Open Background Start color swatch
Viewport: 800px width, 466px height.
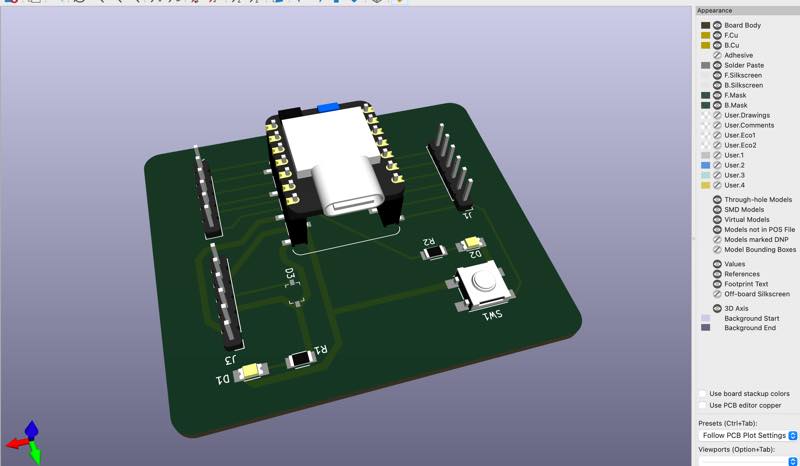[706, 318]
